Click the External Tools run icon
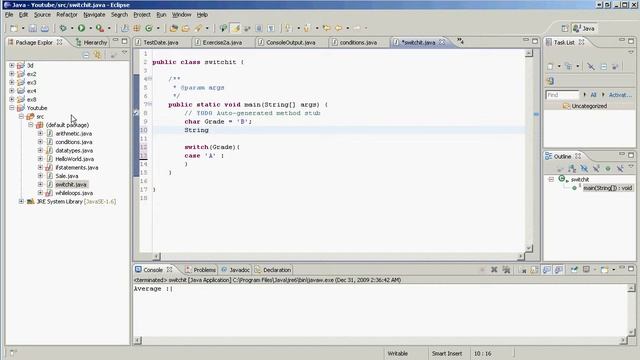This screenshot has width=640, height=360. coord(100,28)
